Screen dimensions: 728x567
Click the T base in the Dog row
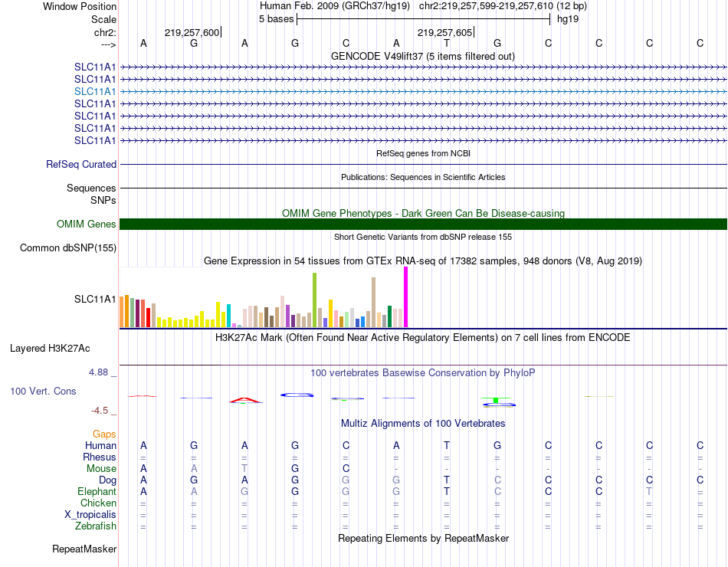pos(447,480)
